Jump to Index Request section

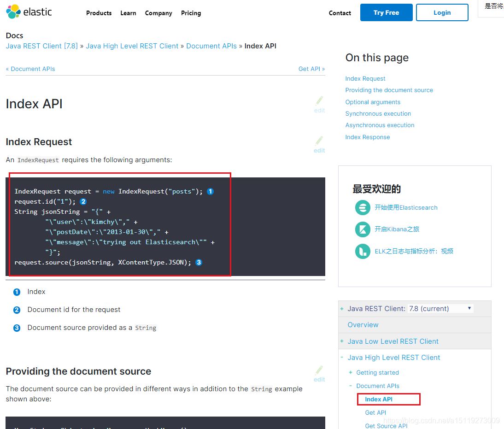point(365,78)
